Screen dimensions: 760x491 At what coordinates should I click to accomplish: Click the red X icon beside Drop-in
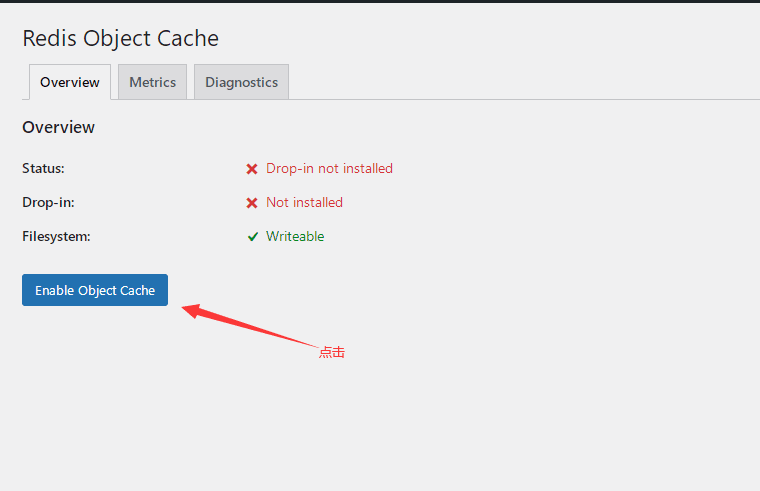coord(252,203)
